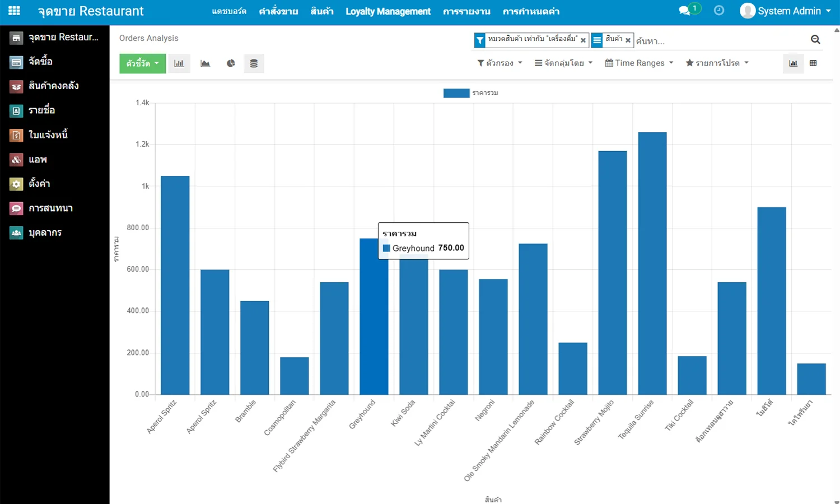
Task: Open the Loyalty Management menu
Action: click(388, 11)
